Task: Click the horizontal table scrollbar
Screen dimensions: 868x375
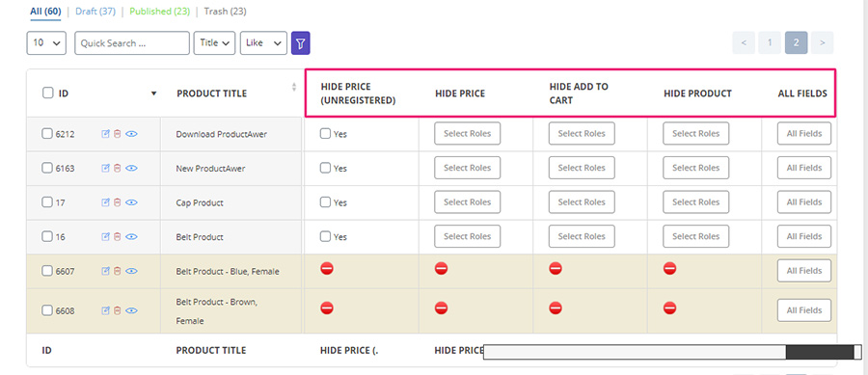Action: (672, 352)
